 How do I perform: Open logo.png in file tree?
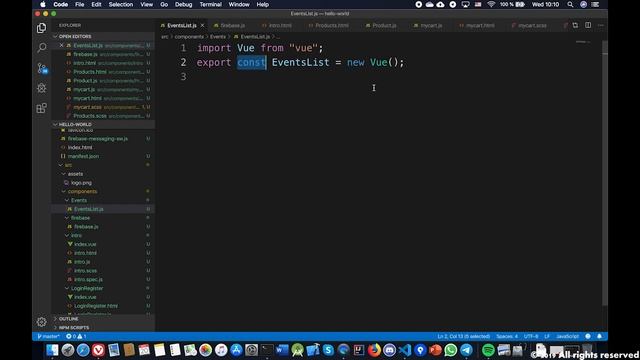coord(103,183)
